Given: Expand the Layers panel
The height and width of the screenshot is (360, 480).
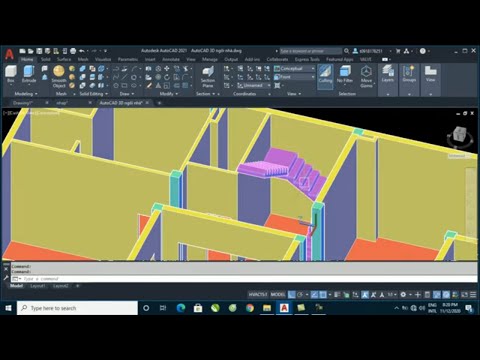Looking at the screenshot, I should pyautogui.click(x=388, y=80).
